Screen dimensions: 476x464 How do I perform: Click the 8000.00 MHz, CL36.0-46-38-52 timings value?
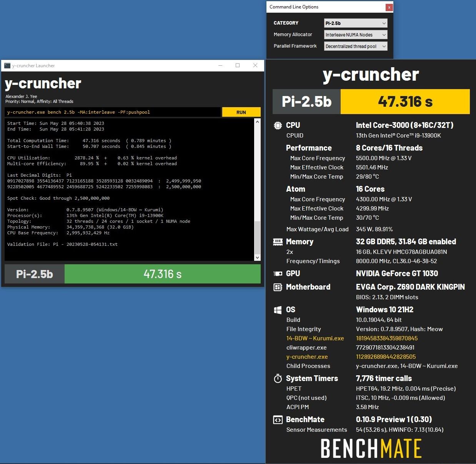[396, 261]
